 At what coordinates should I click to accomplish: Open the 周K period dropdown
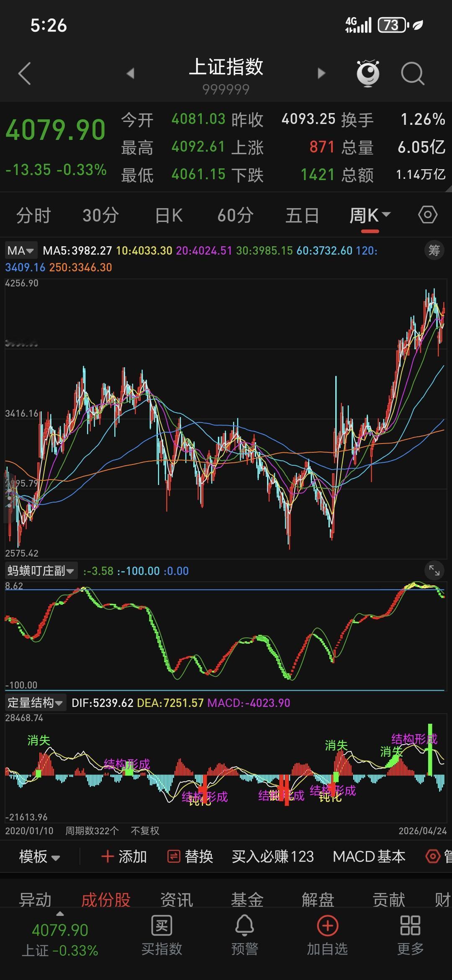point(370,216)
